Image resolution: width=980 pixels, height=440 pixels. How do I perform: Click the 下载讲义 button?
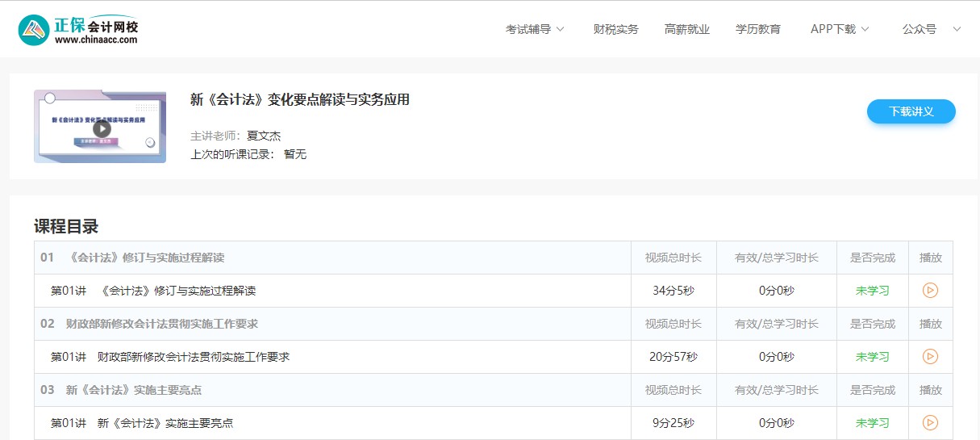click(x=911, y=111)
